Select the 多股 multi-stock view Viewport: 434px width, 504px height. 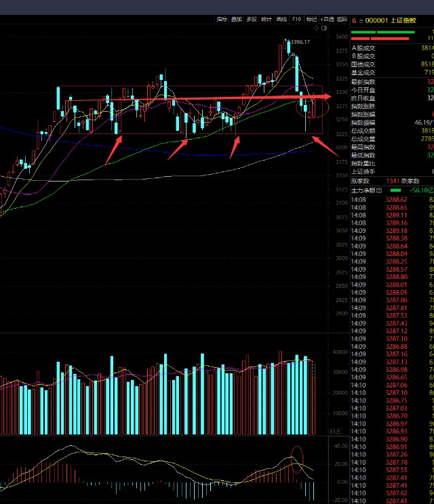click(252, 20)
